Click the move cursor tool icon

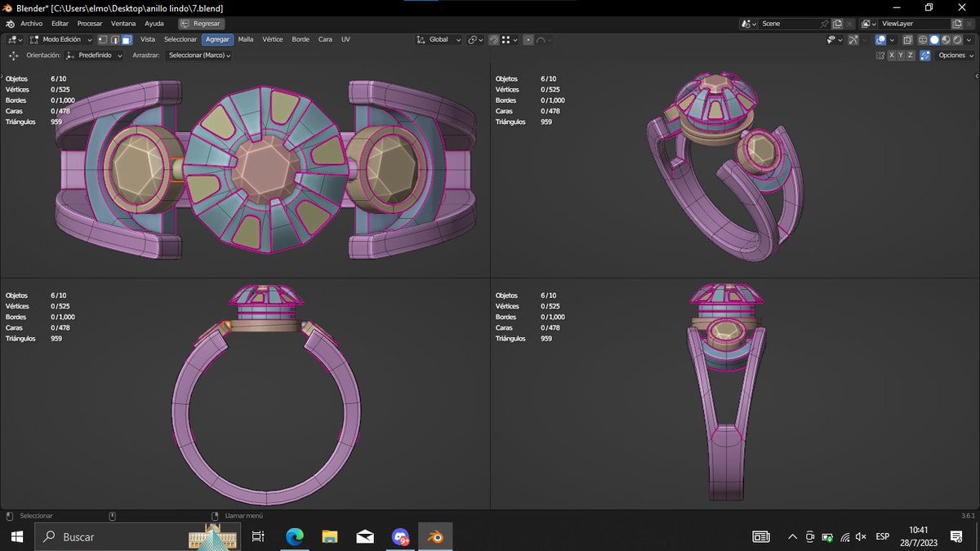[x=13, y=56]
